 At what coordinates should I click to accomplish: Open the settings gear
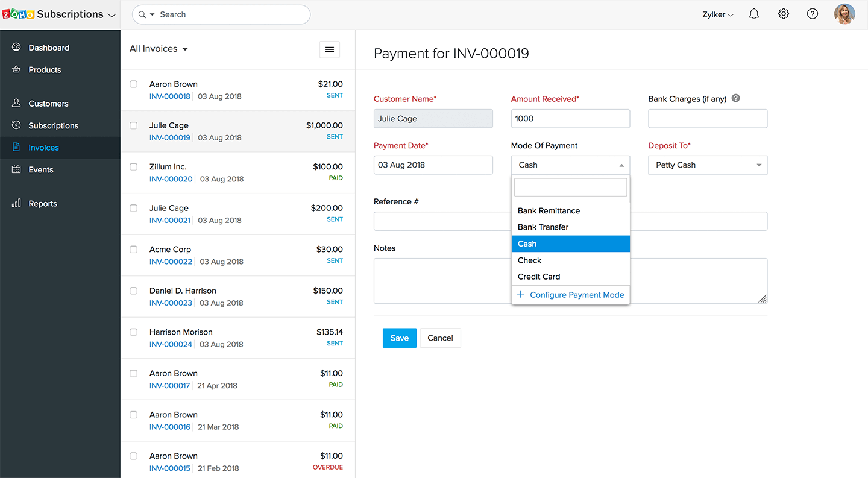click(784, 14)
